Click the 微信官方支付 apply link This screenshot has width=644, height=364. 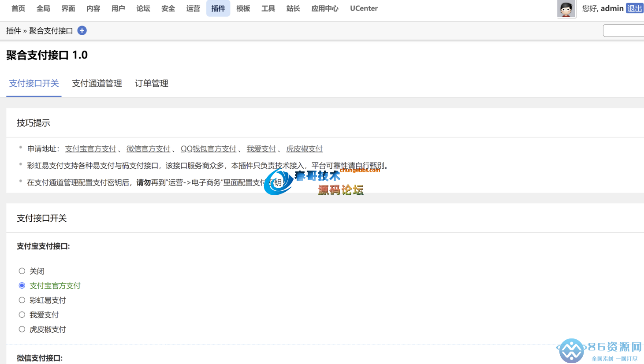click(149, 149)
